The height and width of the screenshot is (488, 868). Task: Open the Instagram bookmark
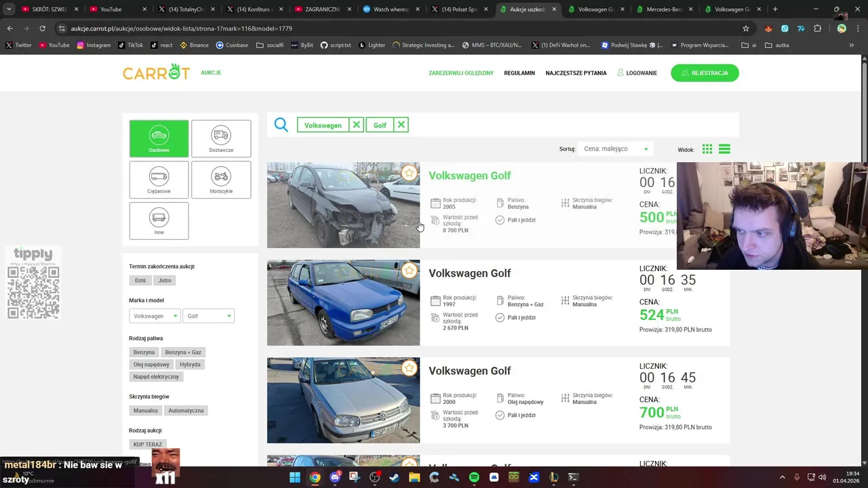pos(94,45)
